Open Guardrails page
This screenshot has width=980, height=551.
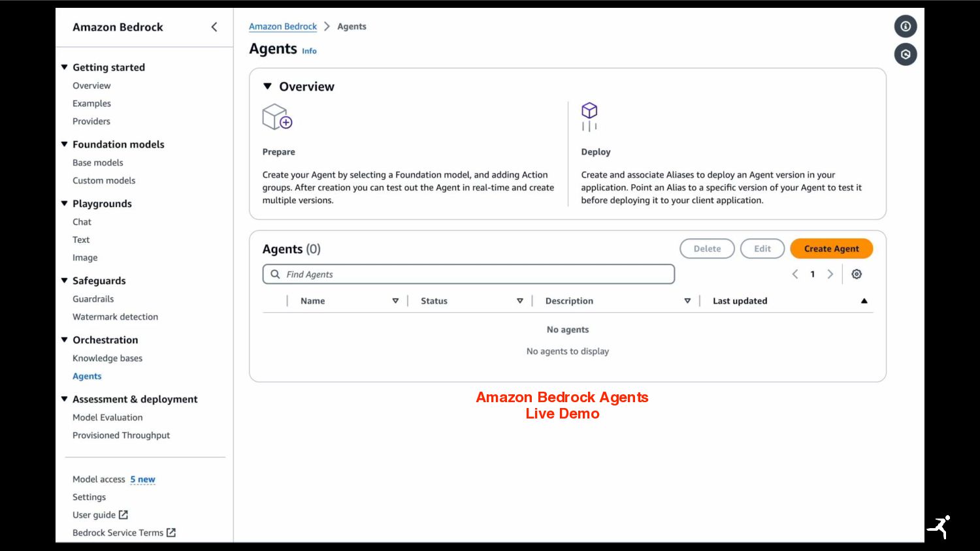pyautogui.click(x=93, y=299)
